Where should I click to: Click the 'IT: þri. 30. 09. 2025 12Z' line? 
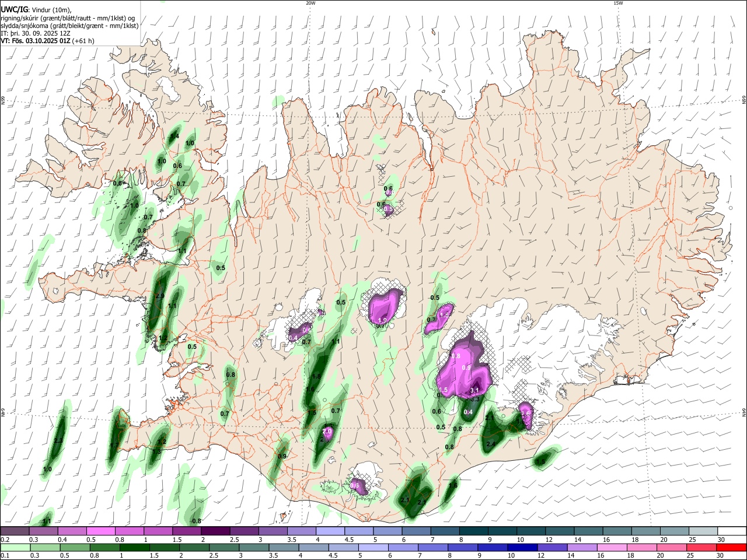click(35, 33)
